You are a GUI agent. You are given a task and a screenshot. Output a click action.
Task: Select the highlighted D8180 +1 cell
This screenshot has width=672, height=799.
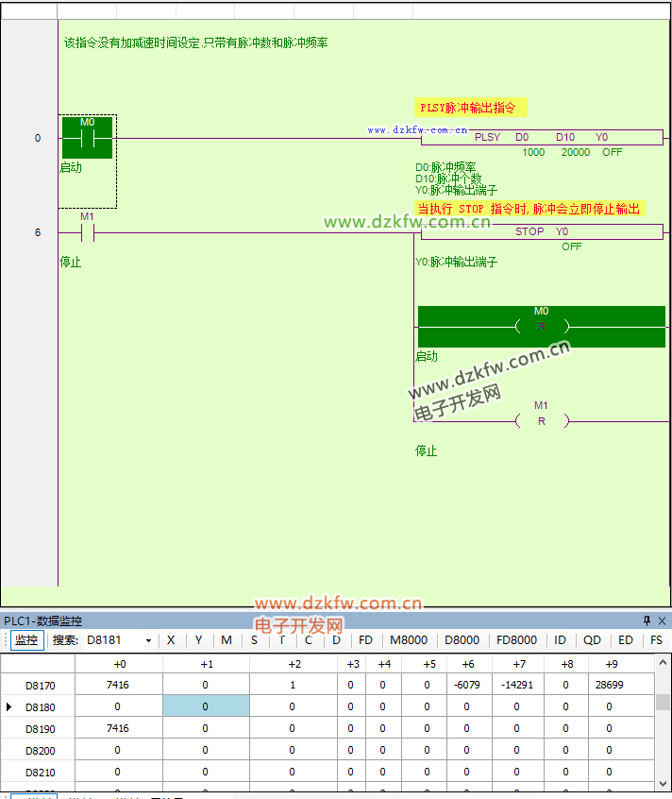tap(206, 706)
